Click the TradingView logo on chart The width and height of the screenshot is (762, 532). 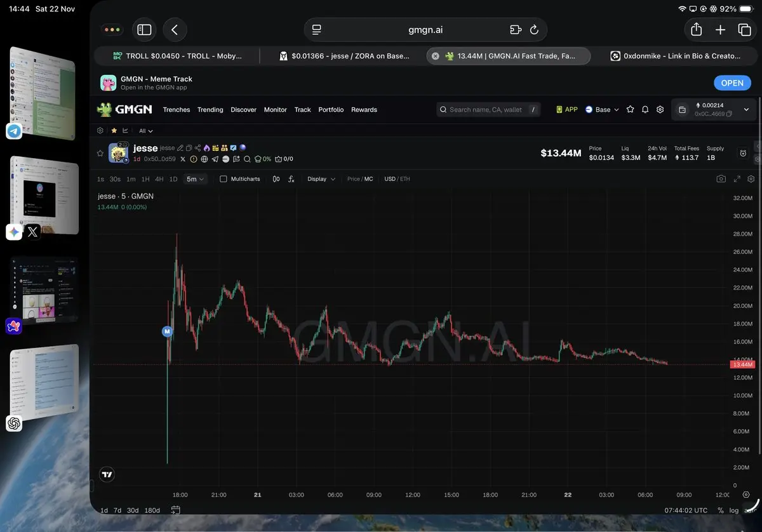point(107,474)
